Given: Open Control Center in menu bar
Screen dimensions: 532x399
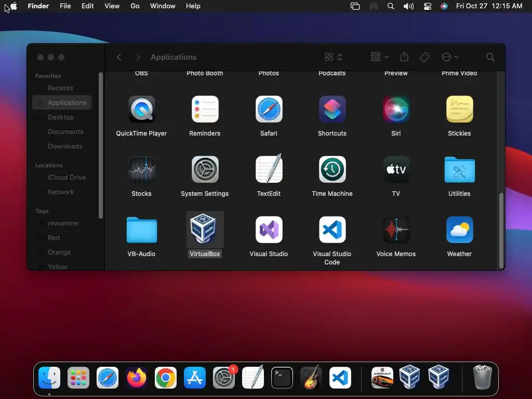Looking at the screenshot, I should tap(428, 6).
